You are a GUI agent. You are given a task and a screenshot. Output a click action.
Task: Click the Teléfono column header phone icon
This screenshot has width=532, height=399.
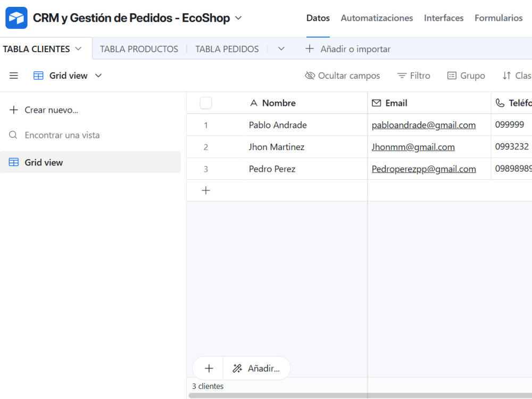pyautogui.click(x=500, y=103)
